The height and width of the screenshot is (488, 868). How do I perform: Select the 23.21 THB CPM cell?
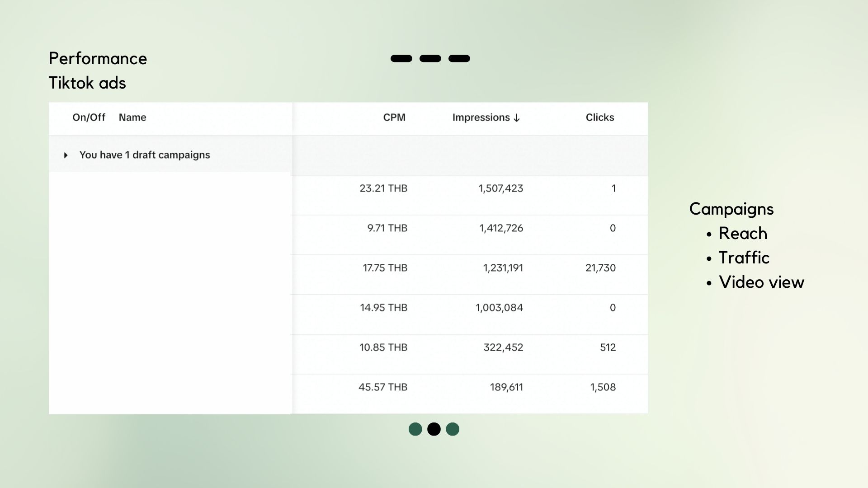click(383, 188)
